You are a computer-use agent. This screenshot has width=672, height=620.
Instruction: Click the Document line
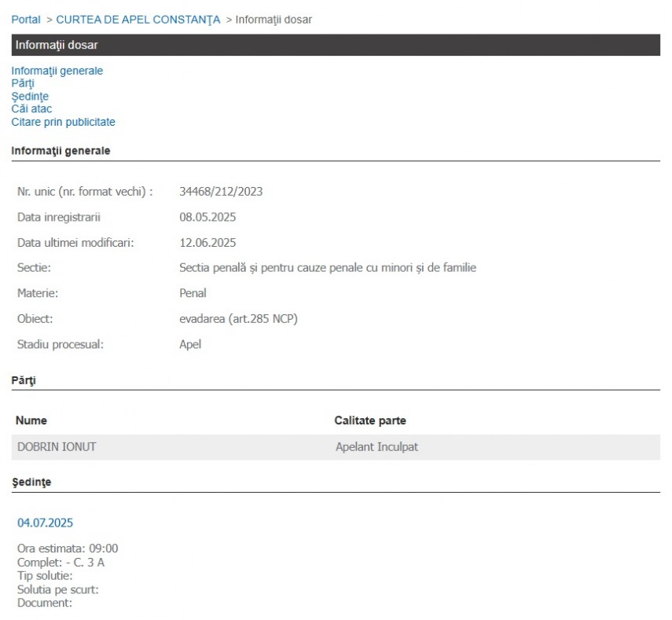(45, 603)
